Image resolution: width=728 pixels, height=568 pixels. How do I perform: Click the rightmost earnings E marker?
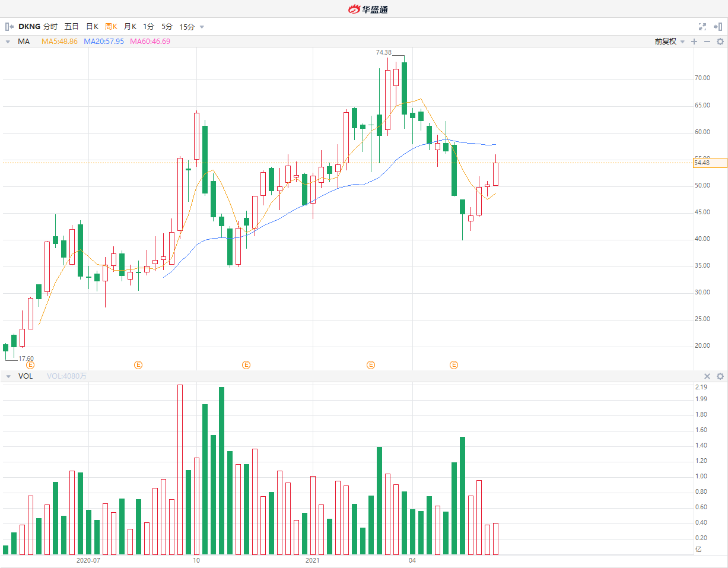pyautogui.click(x=454, y=365)
